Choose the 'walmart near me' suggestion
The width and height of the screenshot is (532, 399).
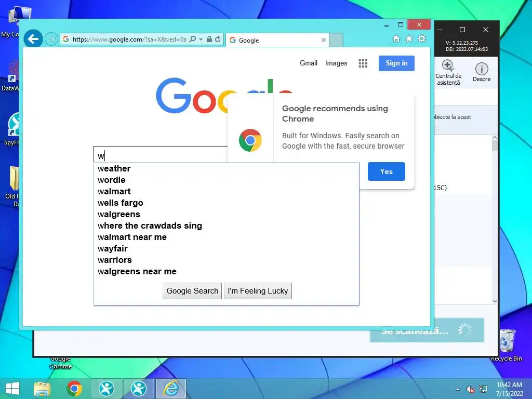[227, 237]
